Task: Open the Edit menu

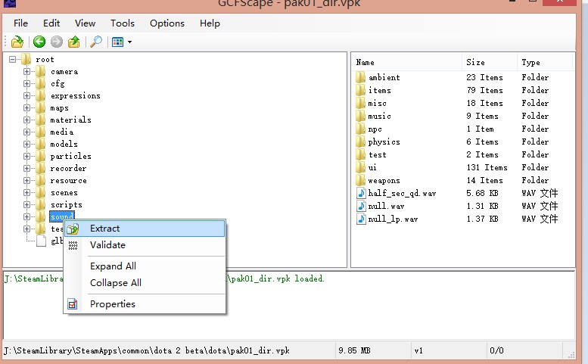Action: [51, 23]
